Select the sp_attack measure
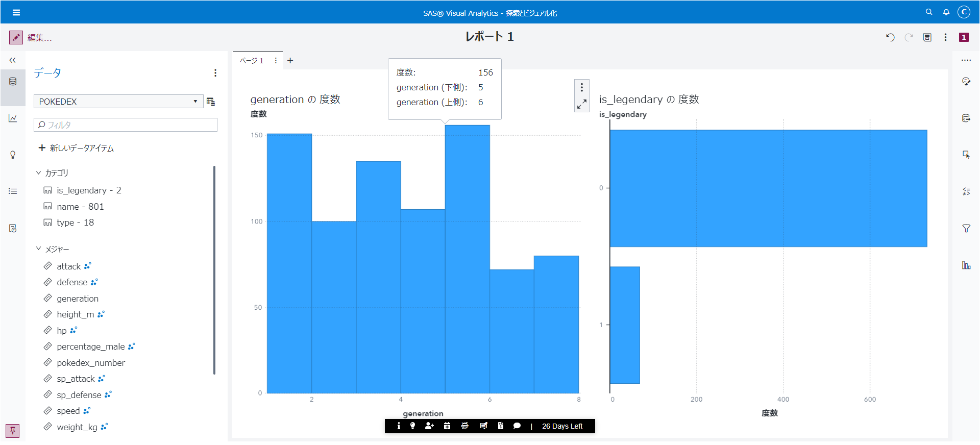The width and height of the screenshot is (980, 445). [x=76, y=379]
